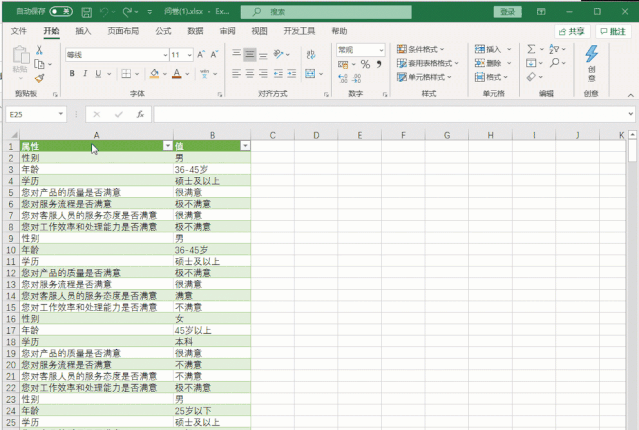
Task: Switch to the Data tab
Action: click(195, 31)
